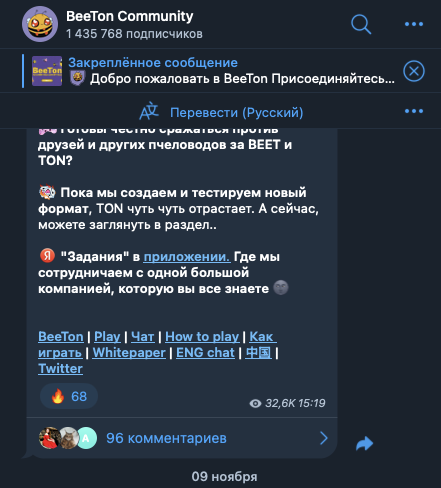Open search in BeeTon Community channel
Viewport: 441px width, 488px height.
click(361, 24)
